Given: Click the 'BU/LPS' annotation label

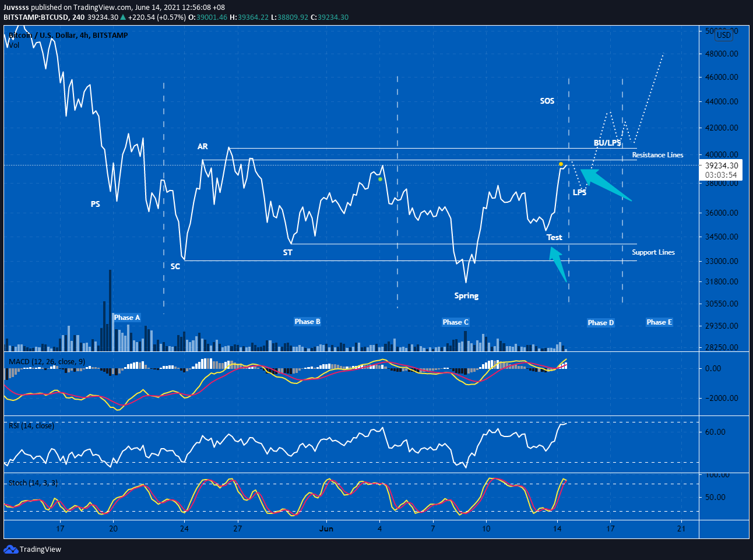Looking at the screenshot, I should [x=607, y=143].
